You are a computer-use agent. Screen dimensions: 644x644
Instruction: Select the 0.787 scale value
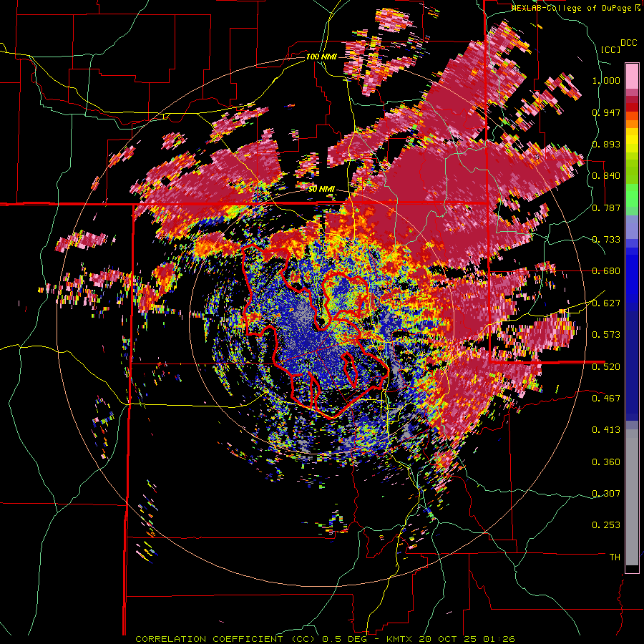(x=606, y=208)
